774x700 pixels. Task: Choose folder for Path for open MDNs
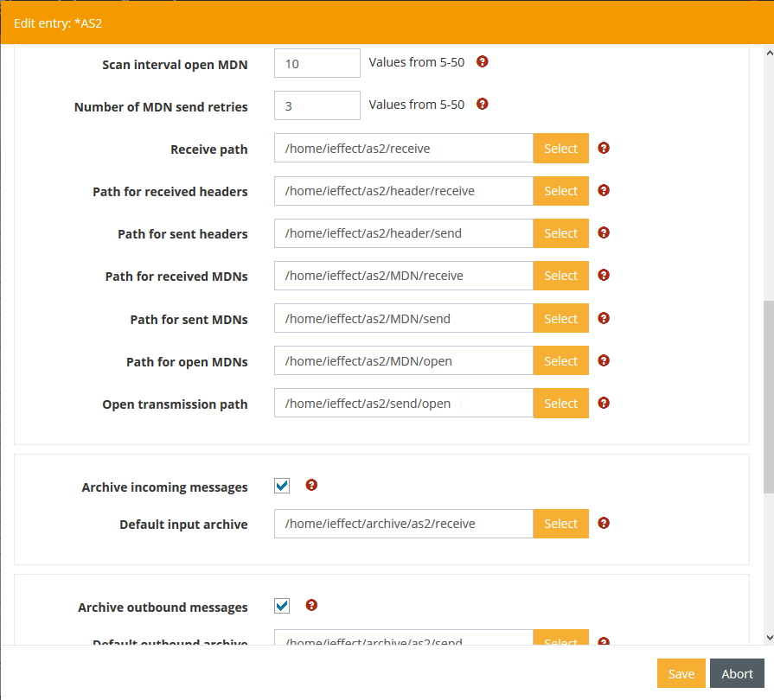coord(560,361)
